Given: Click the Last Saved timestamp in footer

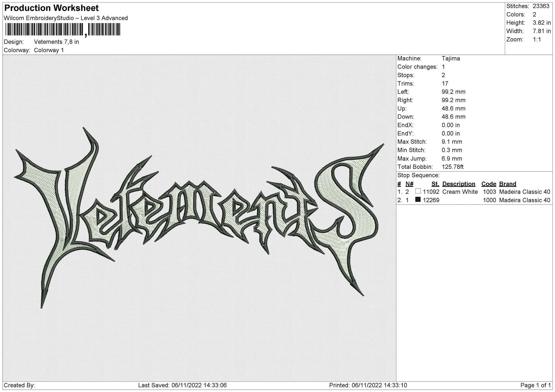Looking at the screenshot, I should point(182,385).
